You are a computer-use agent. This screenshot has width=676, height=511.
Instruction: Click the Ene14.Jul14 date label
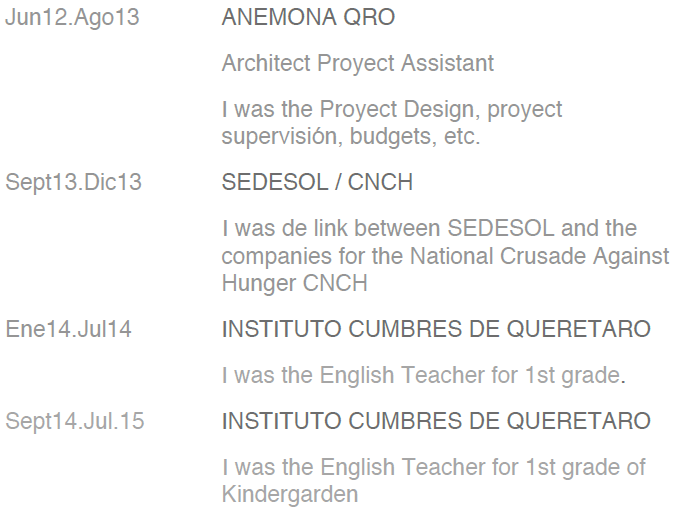click(x=68, y=329)
